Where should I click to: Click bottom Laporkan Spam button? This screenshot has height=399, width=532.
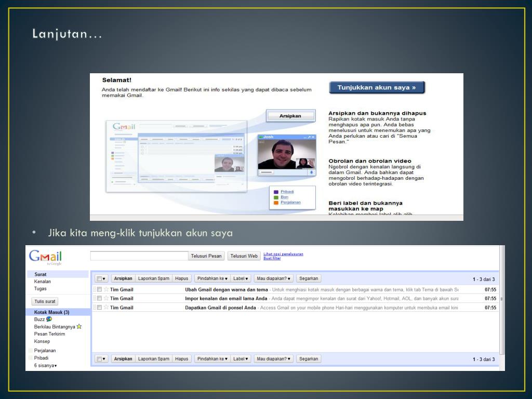click(154, 359)
